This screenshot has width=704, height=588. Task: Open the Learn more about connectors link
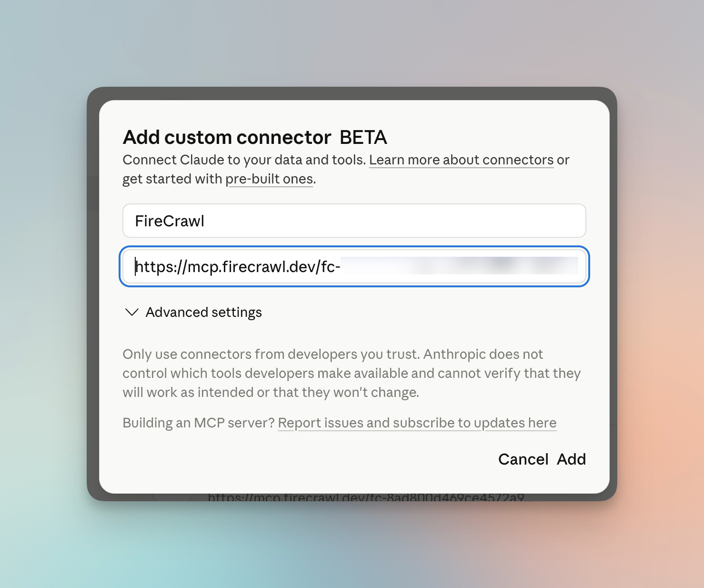pyautogui.click(x=461, y=160)
